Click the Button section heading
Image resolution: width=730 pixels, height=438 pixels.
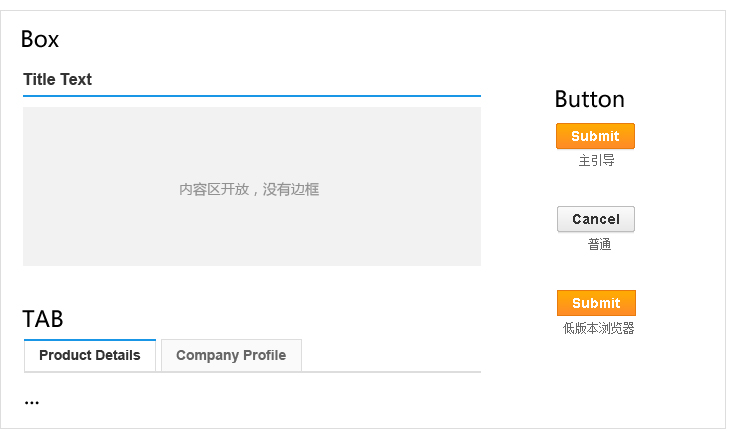click(x=589, y=99)
